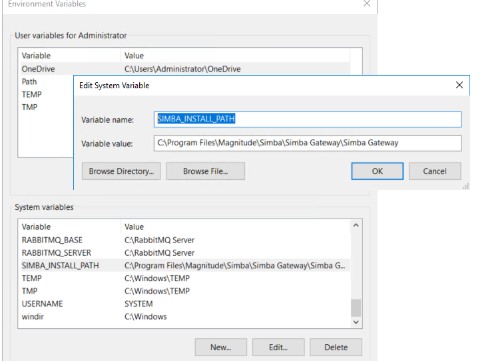This screenshot has width=480, height=361.
Task: Click the C:\Windows value of windir
Action: (x=146, y=317)
